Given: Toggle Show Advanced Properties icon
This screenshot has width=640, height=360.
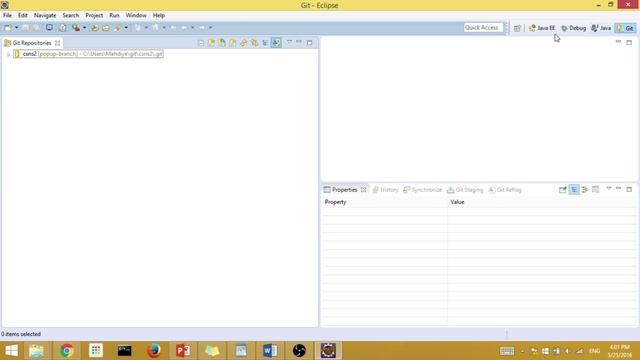Looking at the screenshot, I should [585, 189].
